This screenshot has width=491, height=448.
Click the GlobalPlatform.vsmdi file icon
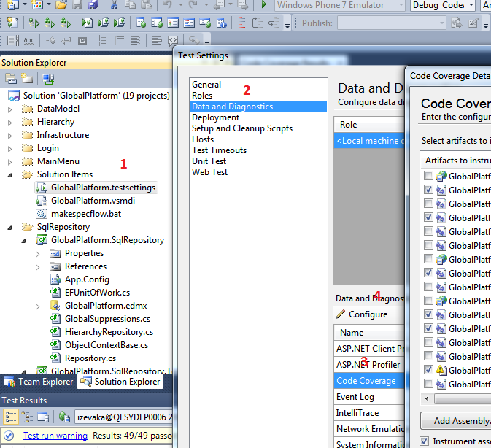42,201
